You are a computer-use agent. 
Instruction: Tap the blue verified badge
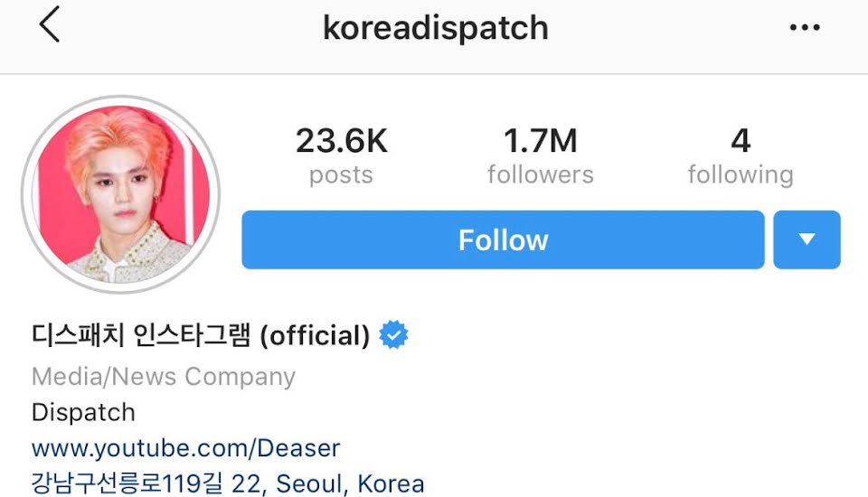[393, 335]
